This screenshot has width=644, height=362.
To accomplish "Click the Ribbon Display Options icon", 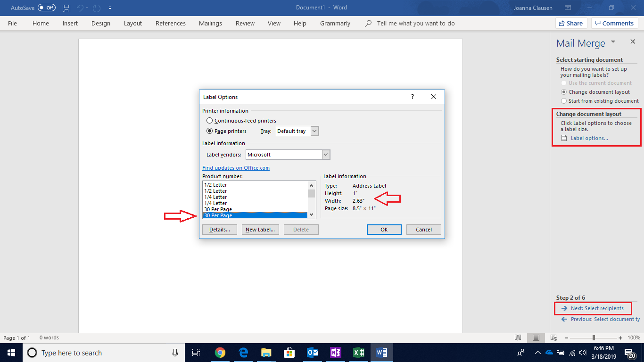I will pos(567,8).
